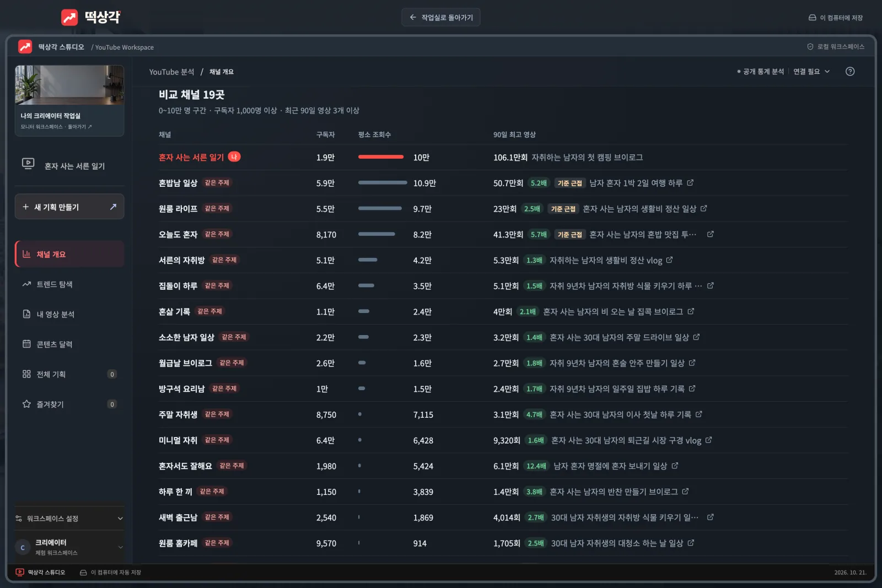
Task: Click 작업실로 돌아가기 button
Action: (x=441, y=18)
